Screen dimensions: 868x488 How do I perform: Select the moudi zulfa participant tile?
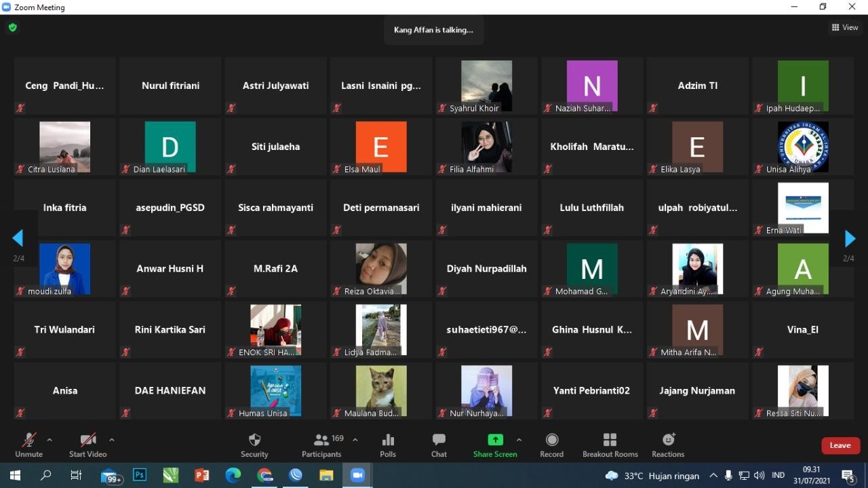pos(64,269)
